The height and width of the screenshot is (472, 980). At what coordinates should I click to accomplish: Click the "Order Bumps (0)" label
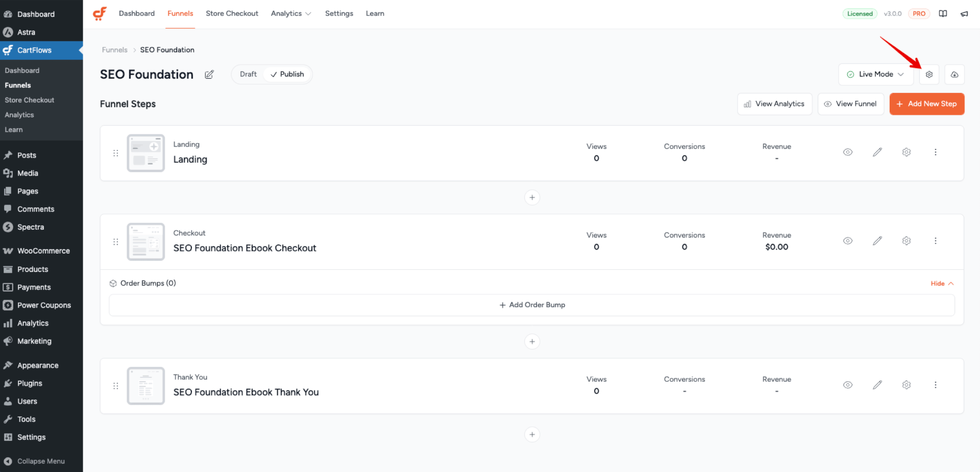point(148,283)
